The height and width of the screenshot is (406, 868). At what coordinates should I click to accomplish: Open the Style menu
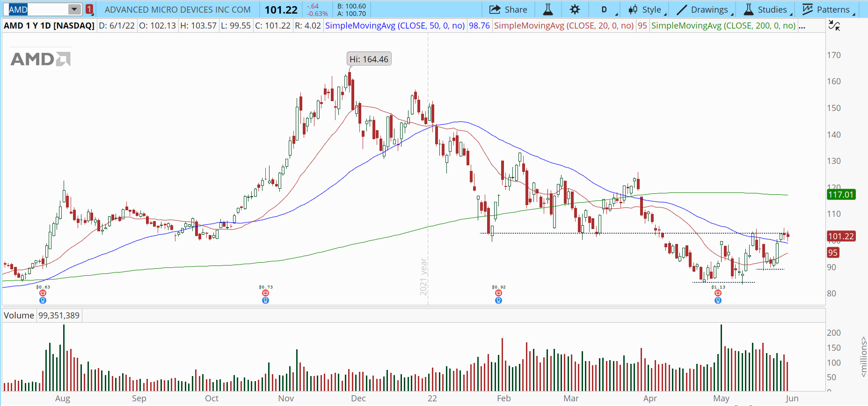(x=647, y=9)
